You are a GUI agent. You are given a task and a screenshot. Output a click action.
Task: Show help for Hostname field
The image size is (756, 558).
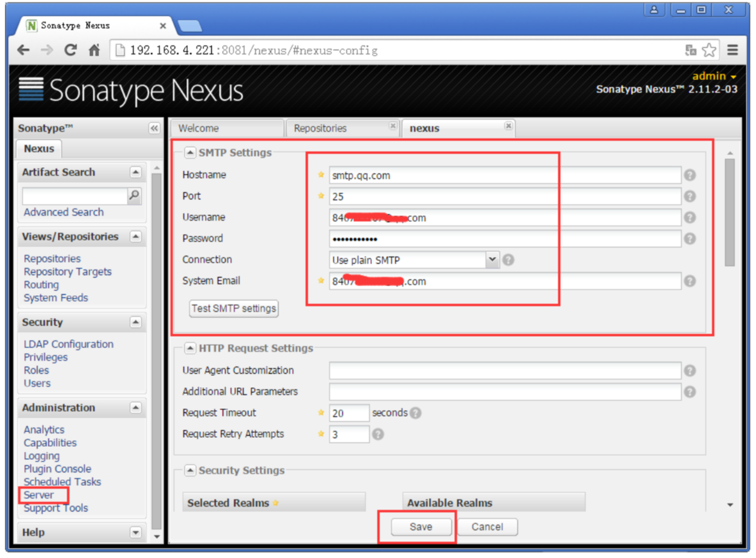pos(690,175)
